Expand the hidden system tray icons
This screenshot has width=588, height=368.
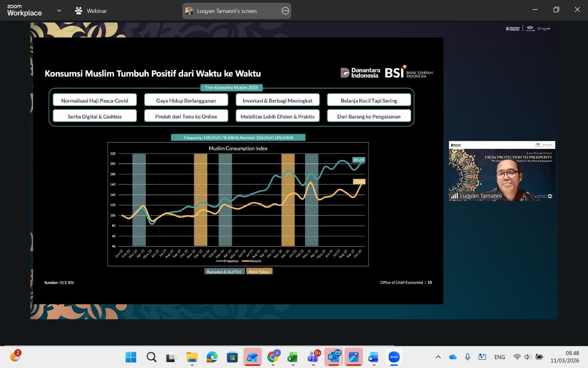438,357
